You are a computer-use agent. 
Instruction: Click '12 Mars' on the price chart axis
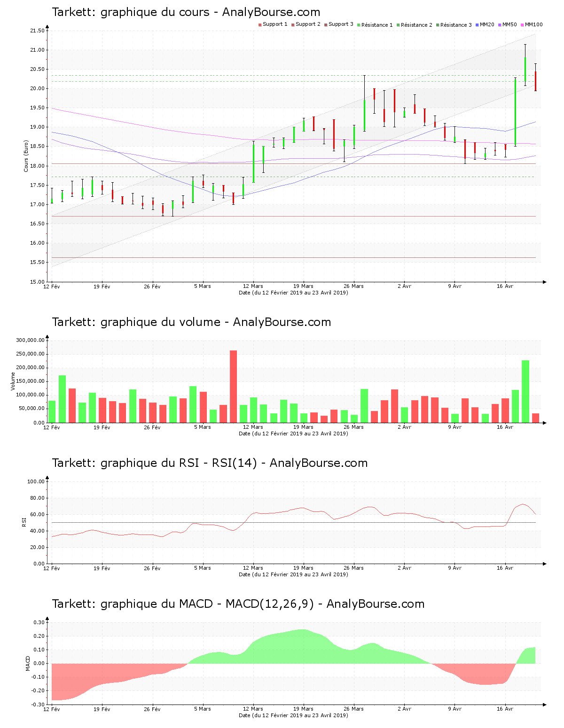253,286
